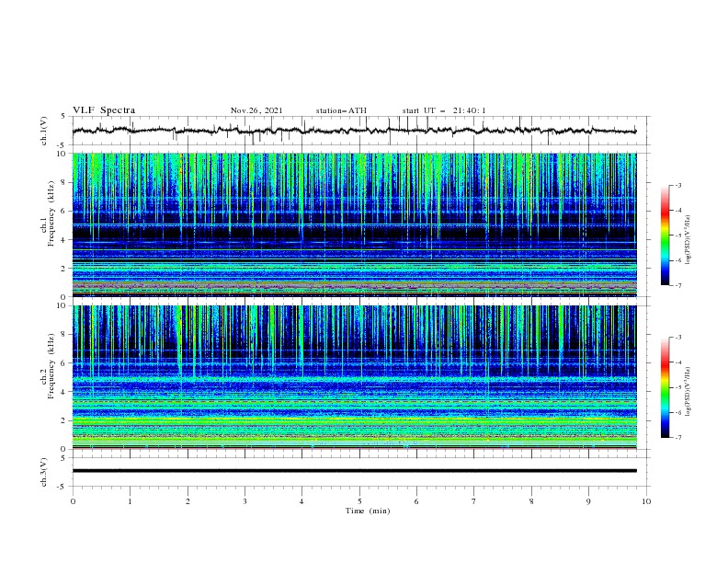
Task: Select the "start UT = 21:40:1" text
Action: coord(444,110)
